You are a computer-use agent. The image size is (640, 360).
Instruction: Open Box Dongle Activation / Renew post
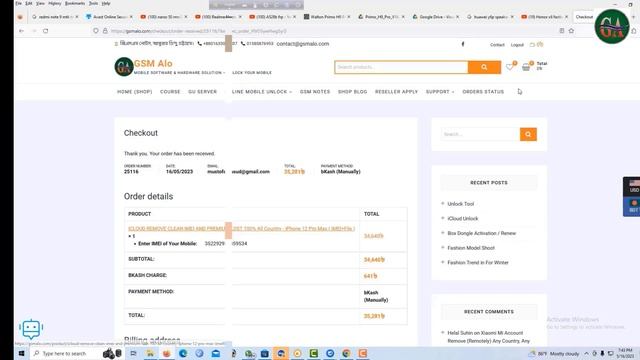tap(482, 233)
